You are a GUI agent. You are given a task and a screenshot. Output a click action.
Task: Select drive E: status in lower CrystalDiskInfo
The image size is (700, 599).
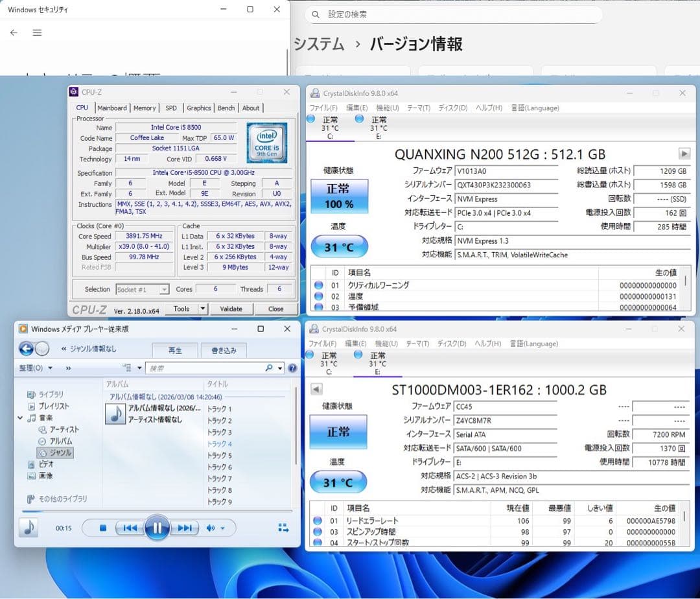[x=377, y=363]
